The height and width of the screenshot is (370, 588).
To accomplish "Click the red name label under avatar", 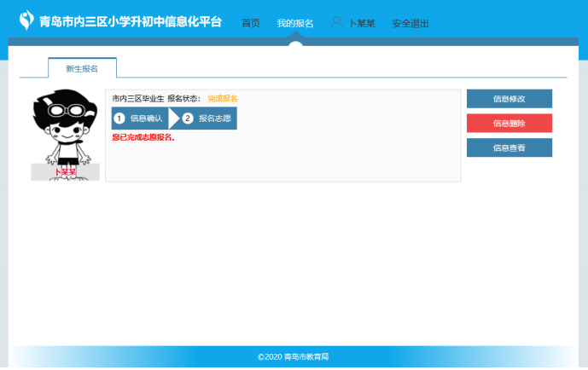I will [66, 172].
